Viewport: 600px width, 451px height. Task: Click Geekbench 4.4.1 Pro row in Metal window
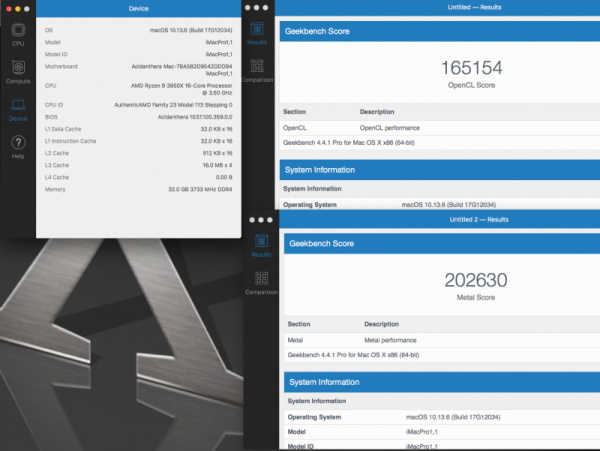(x=442, y=355)
